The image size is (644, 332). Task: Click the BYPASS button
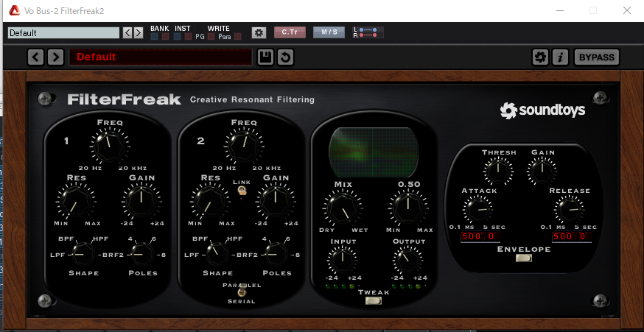[x=596, y=57]
